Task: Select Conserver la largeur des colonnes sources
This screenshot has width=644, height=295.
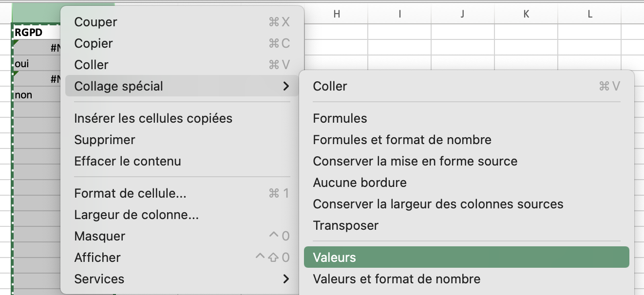Action: 438,204
